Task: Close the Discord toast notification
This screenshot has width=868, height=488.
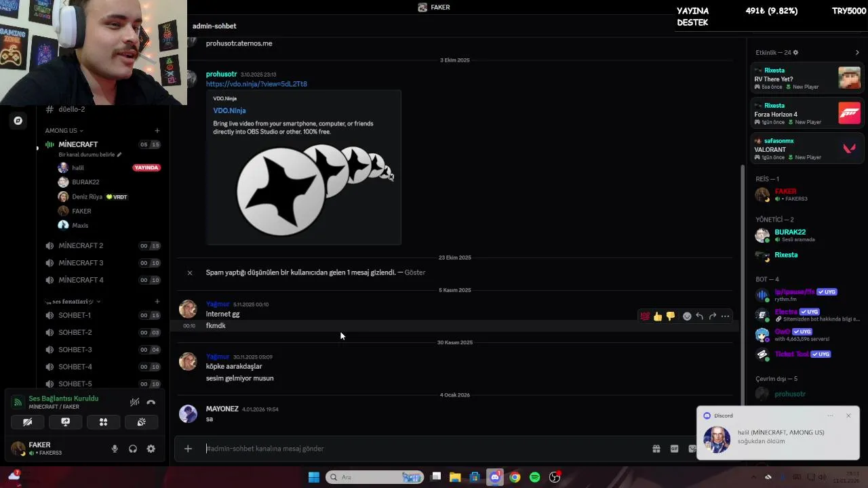Action: (848, 415)
